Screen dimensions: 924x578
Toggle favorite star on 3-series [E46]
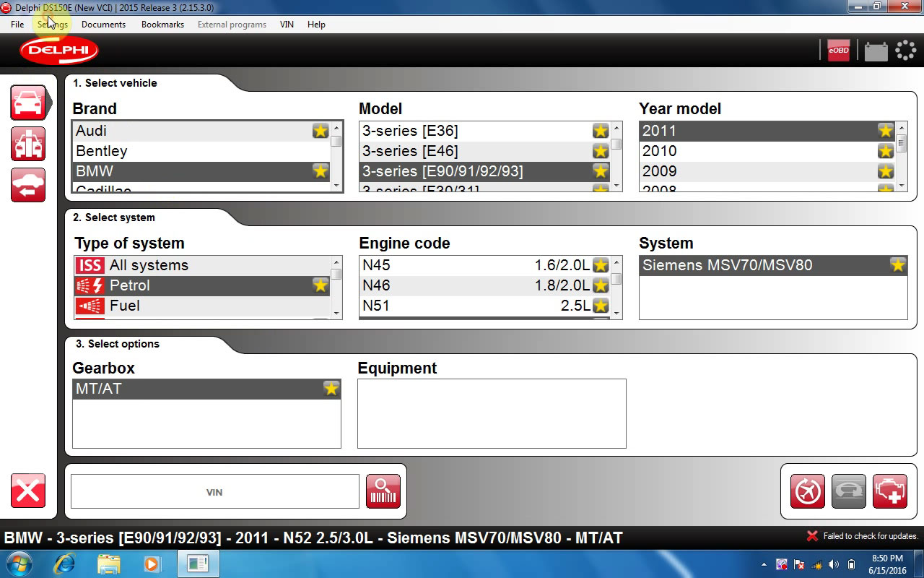[601, 151]
